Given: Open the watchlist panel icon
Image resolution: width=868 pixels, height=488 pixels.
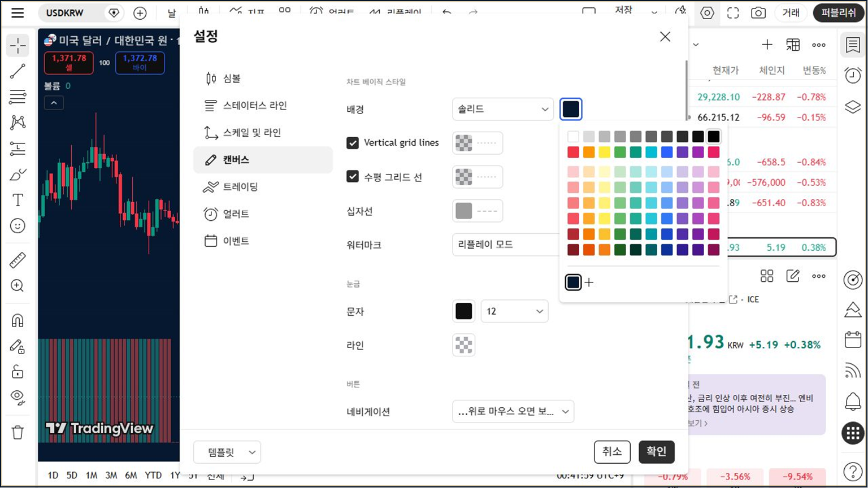Looking at the screenshot, I should pyautogui.click(x=853, y=45).
